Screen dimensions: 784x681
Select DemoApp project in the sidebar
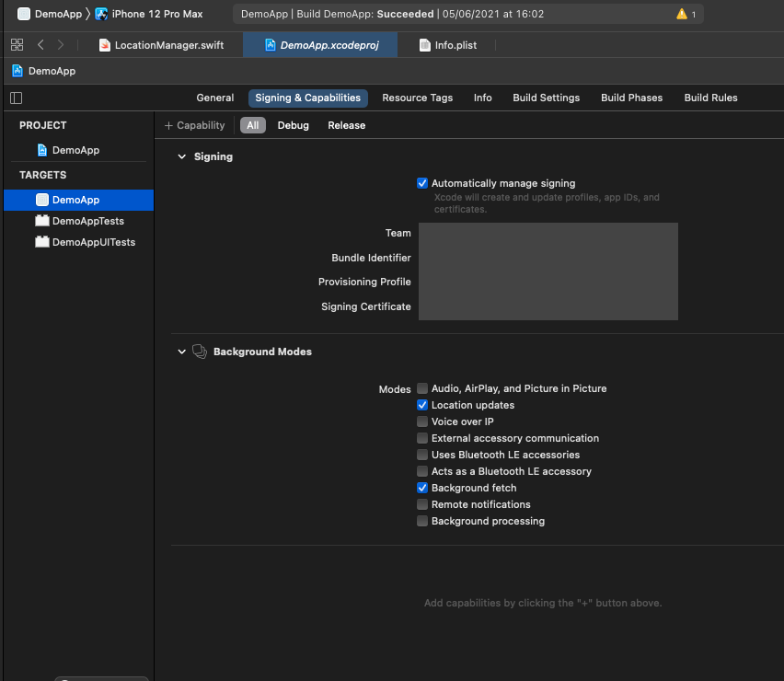pos(75,150)
